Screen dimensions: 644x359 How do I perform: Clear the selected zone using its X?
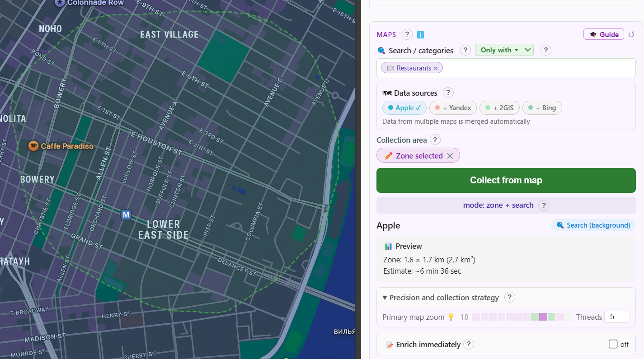450,156
